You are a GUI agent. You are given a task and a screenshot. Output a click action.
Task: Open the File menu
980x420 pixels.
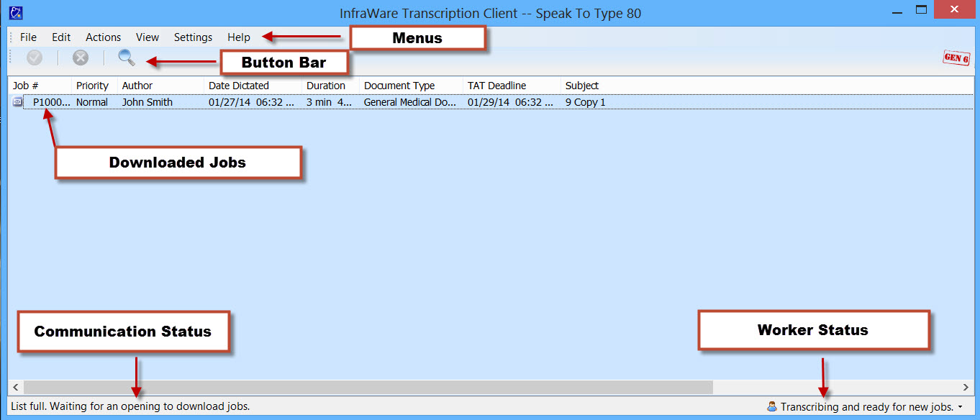[x=28, y=37]
